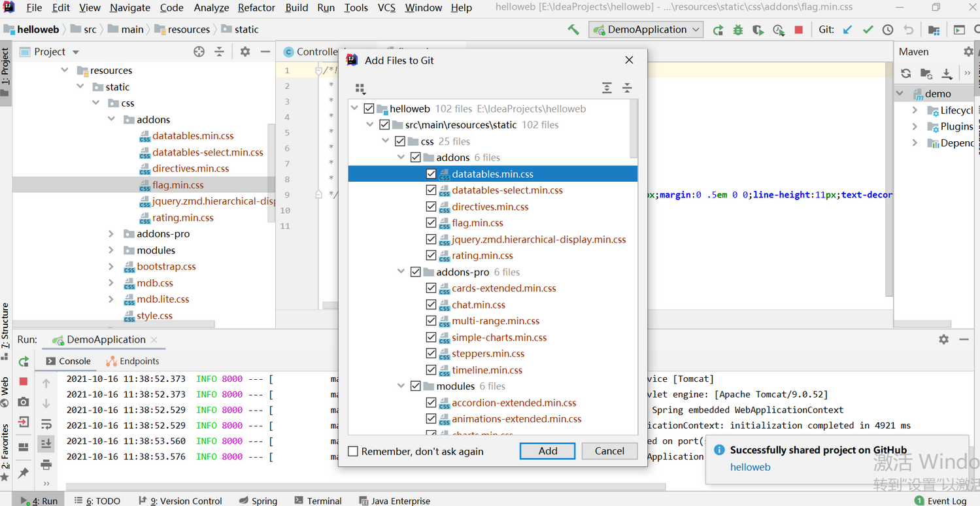
Task: Click helloweb breadcrumb in navigation bar
Action: pos(31,29)
